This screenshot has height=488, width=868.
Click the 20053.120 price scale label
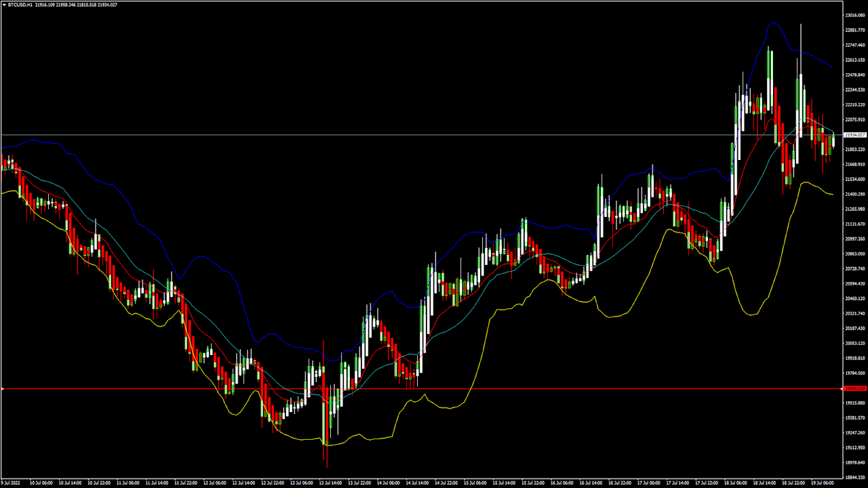pyautogui.click(x=854, y=343)
